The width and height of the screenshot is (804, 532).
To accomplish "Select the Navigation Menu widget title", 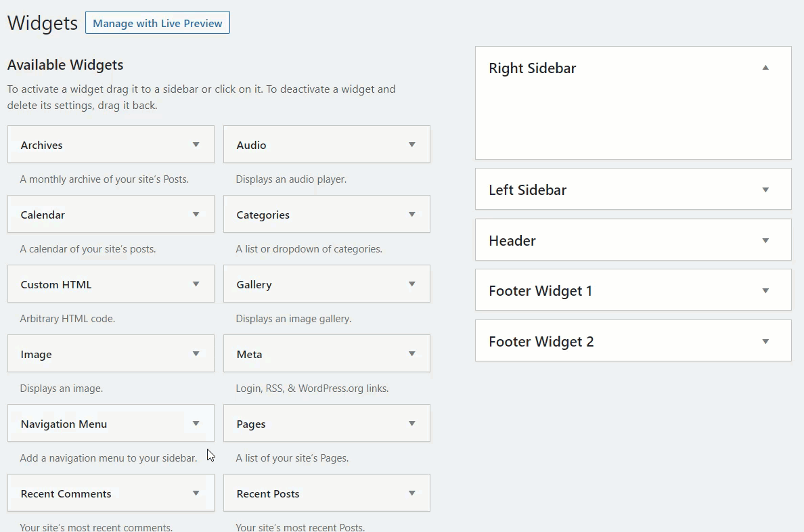I will click(x=64, y=424).
